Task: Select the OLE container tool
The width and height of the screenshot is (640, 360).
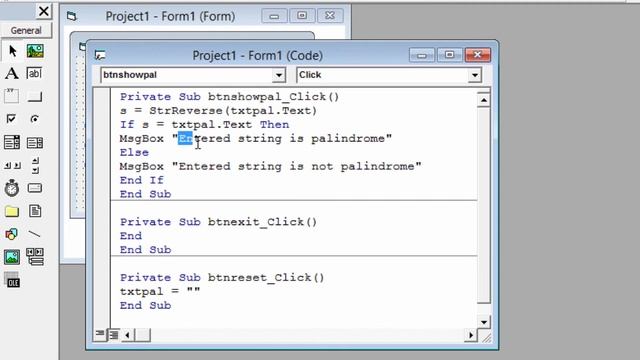Action: 12,280
